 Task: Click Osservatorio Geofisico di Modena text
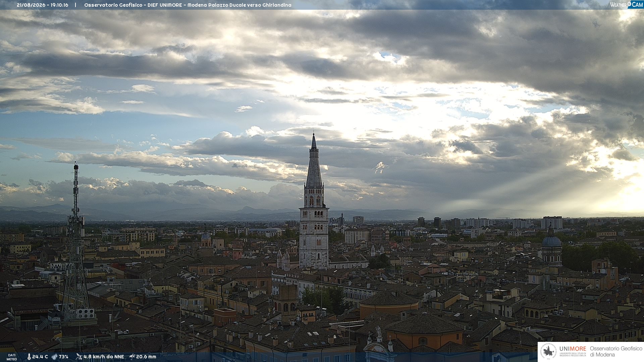[616, 352]
